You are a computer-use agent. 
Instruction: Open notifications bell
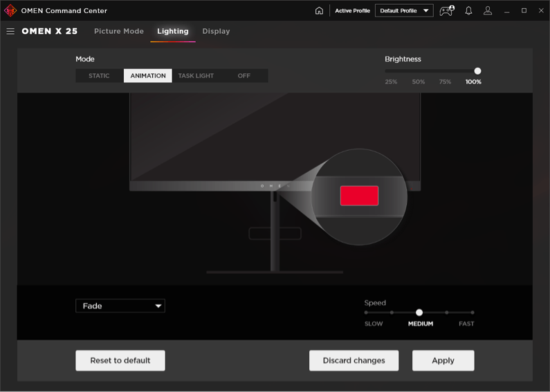(x=468, y=10)
